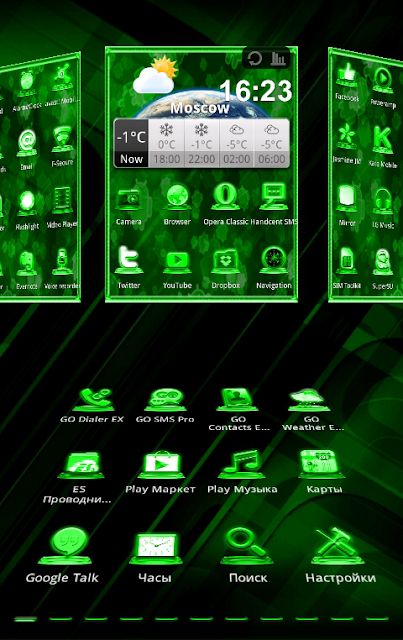The width and height of the screenshot is (403, 640).
Task: Tap the 16:23 clock display
Action: pyautogui.click(x=256, y=91)
